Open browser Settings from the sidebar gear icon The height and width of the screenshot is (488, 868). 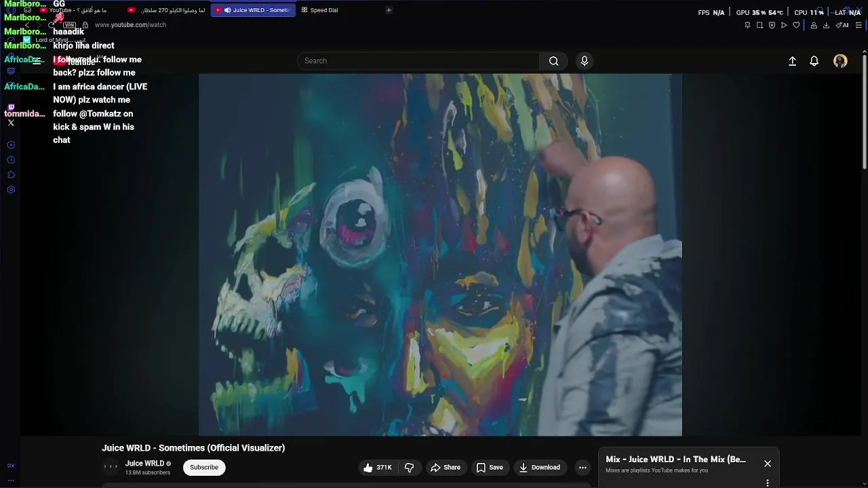point(11,190)
